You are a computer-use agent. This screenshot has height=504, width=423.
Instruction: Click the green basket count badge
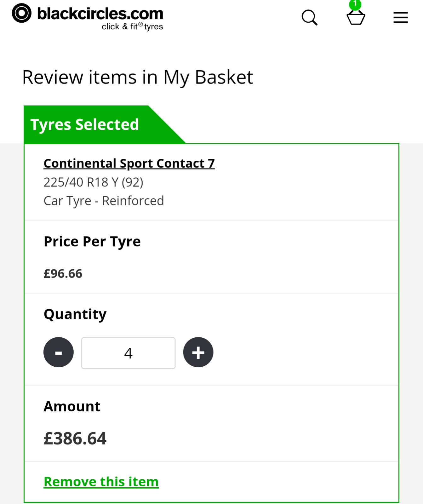[x=355, y=4]
